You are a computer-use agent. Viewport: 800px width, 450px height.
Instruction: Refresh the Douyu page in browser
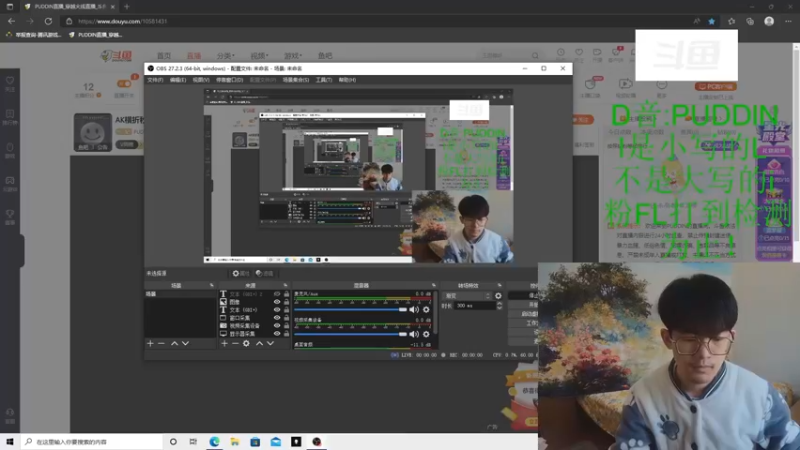click(48, 21)
